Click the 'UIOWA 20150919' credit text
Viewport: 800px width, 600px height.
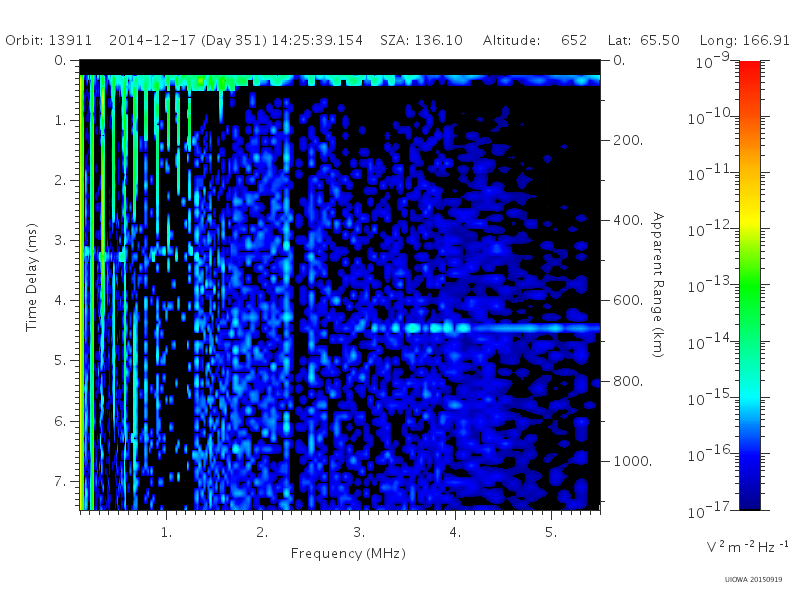point(753,579)
